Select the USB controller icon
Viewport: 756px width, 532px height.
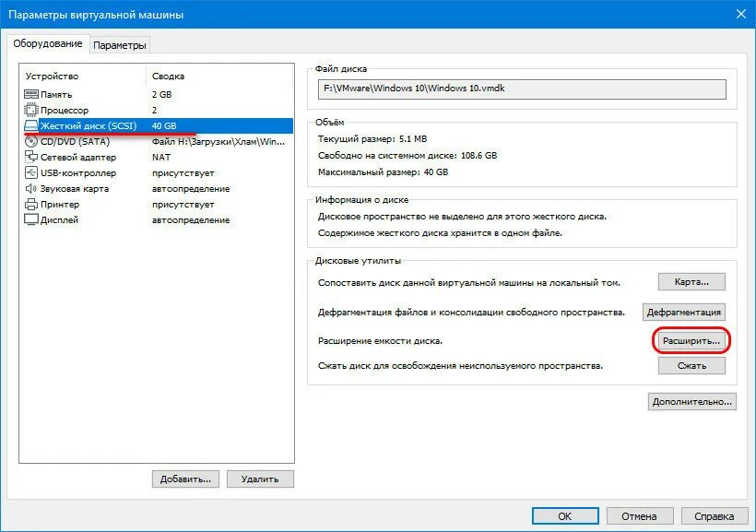30,172
